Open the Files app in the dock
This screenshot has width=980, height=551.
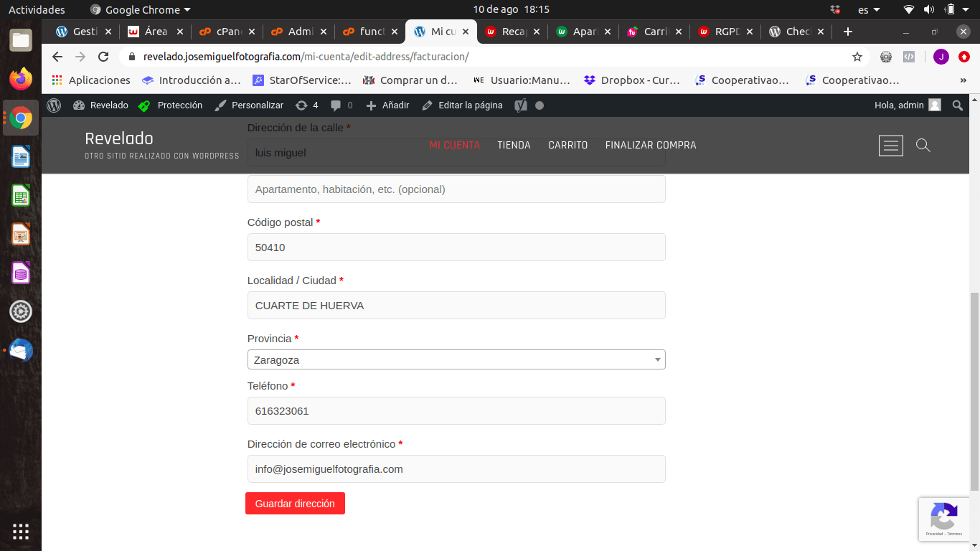coord(21,40)
